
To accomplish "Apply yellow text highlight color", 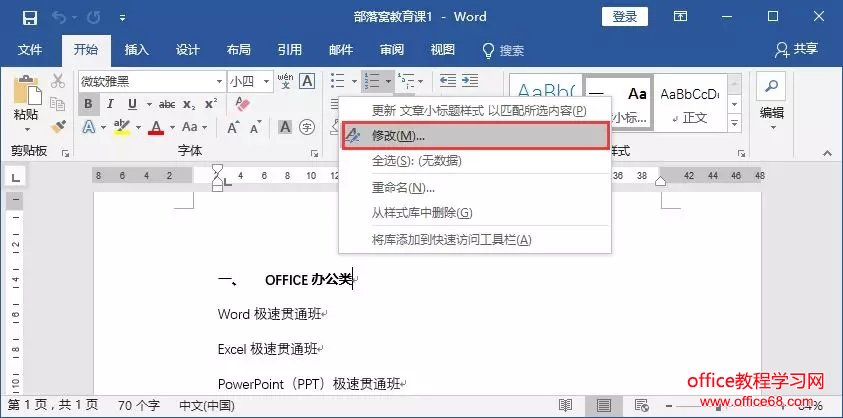I will coord(122,127).
